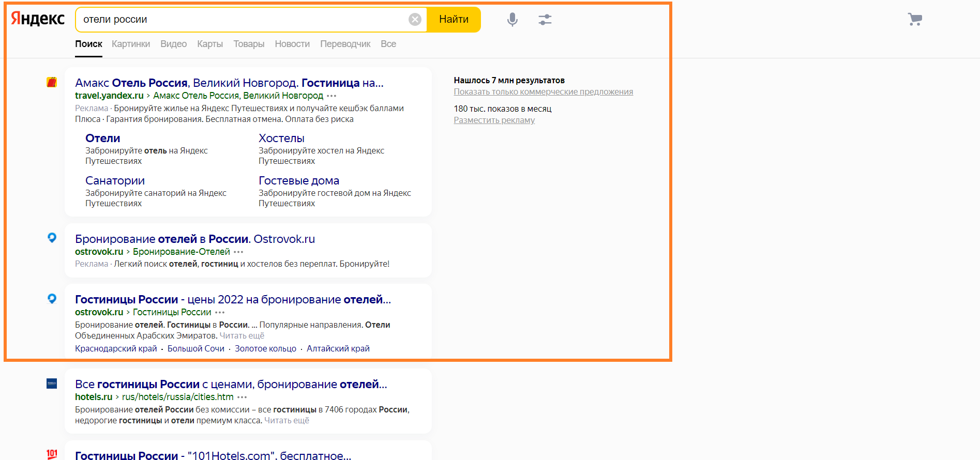The width and height of the screenshot is (980, 460).
Task: Click the Yandex logo
Action: tap(38, 19)
